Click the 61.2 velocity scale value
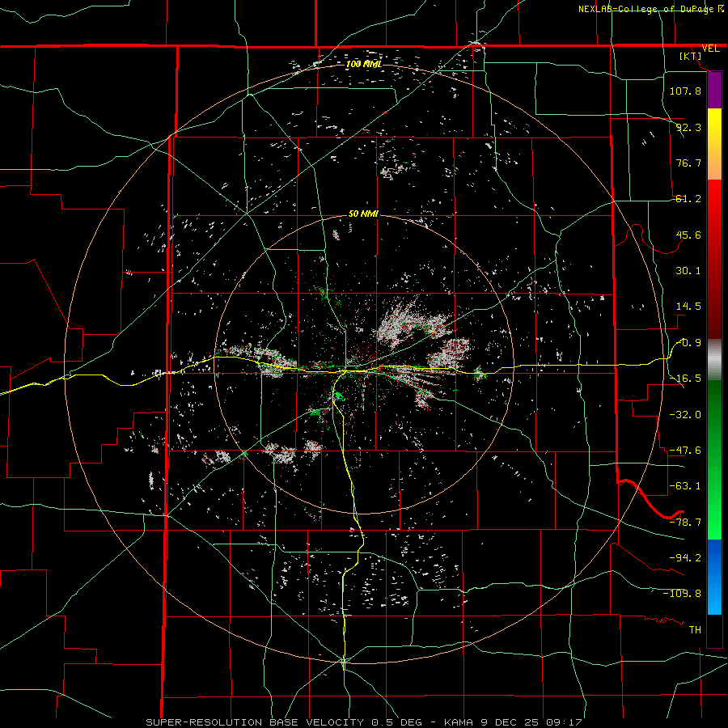This screenshot has width=728, height=728. point(688,199)
